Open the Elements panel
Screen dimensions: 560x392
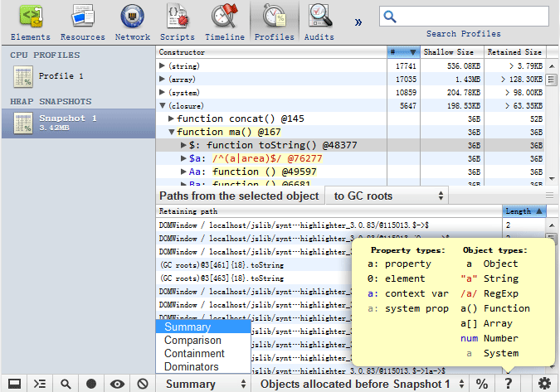[x=31, y=23]
